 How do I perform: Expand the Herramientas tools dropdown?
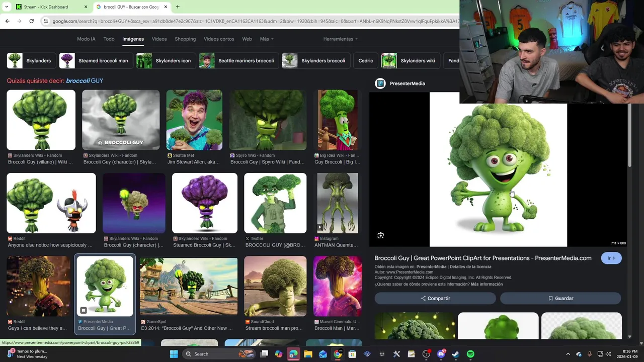click(x=340, y=39)
